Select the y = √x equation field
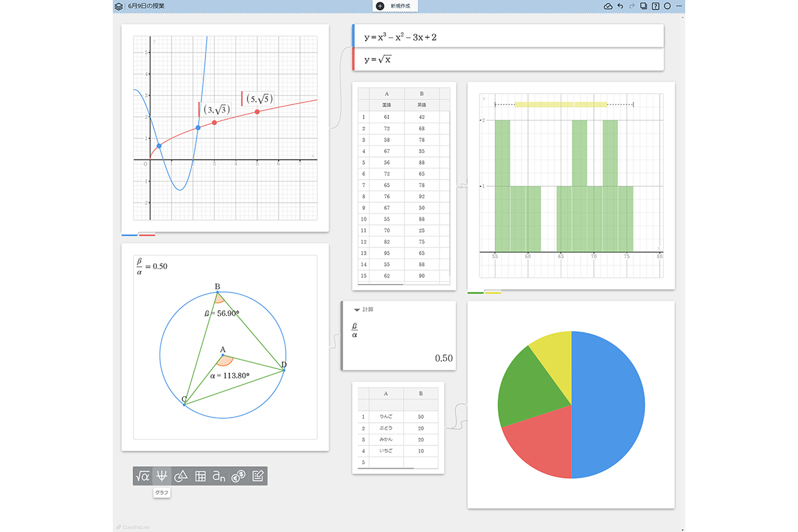The image size is (798, 532). 505,60
